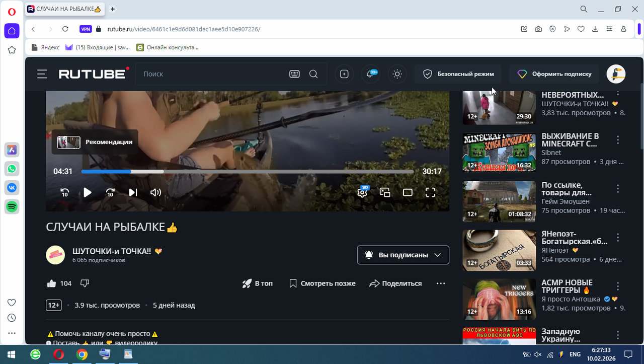Play the video
Screen dimensions: 644x364
coord(87,192)
